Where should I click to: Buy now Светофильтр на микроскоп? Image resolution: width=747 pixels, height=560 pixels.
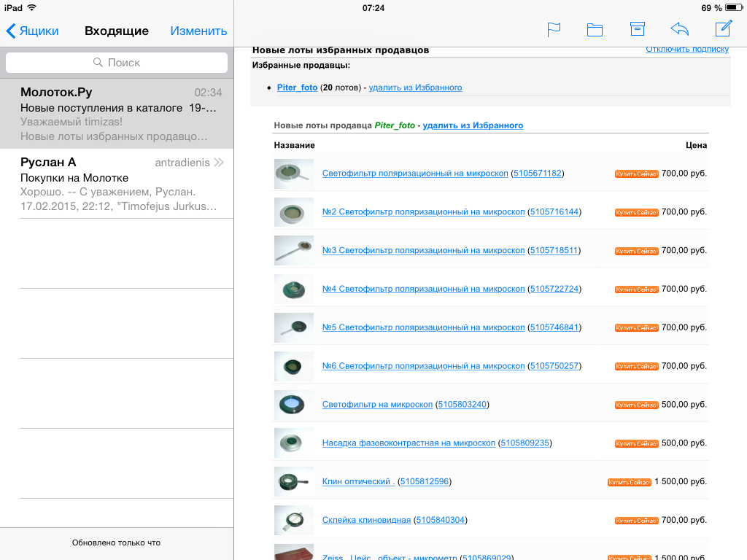(x=636, y=405)
